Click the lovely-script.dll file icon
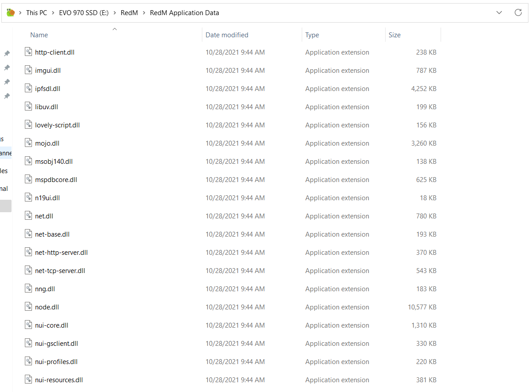This screenshot has height=392, width=532. click(28, 125)
